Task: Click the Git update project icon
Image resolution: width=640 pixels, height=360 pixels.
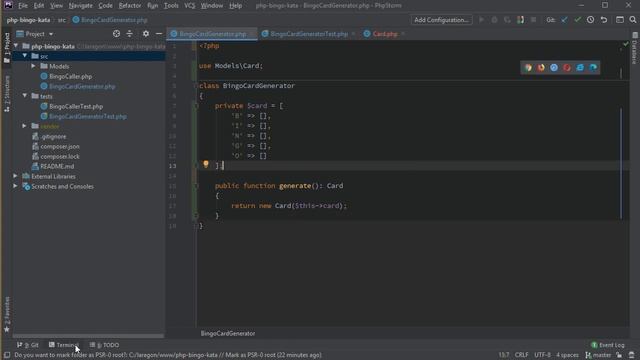Action: [564, 20]
